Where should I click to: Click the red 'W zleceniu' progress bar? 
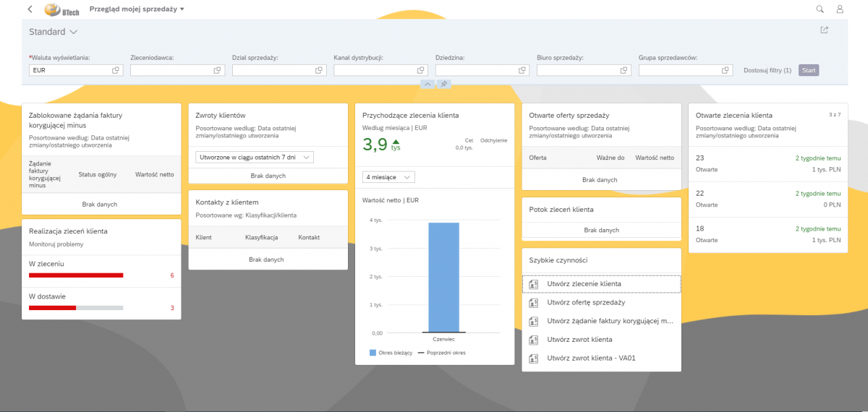click(76, 275)
